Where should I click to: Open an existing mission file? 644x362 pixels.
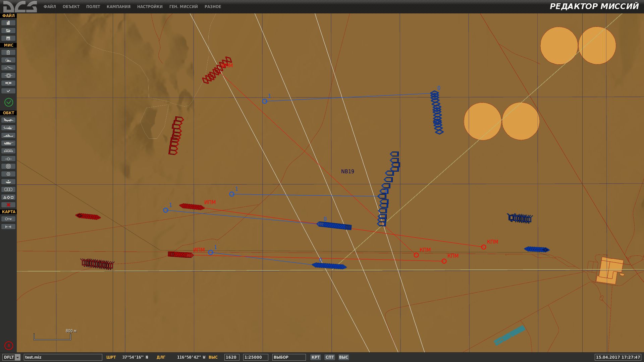[x=8, y=31]
